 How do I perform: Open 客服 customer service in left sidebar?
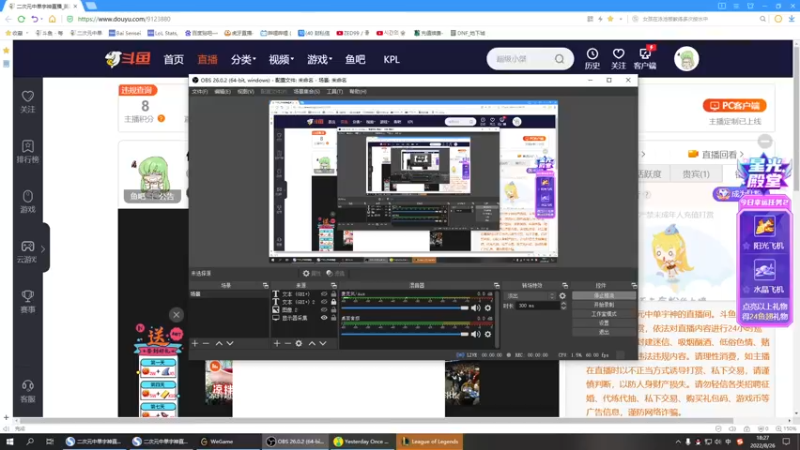pyautogui.click(x=28, y=391)
